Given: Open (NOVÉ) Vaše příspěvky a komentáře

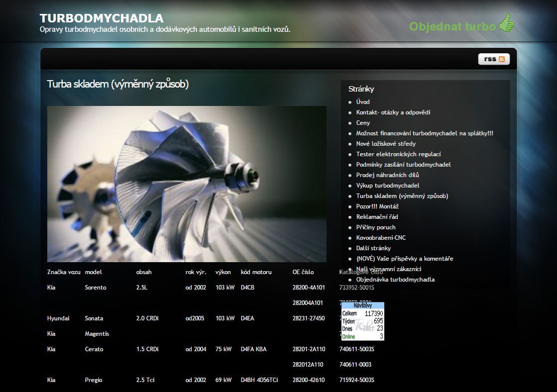Looking at the screenshot, I should [405, 259].
